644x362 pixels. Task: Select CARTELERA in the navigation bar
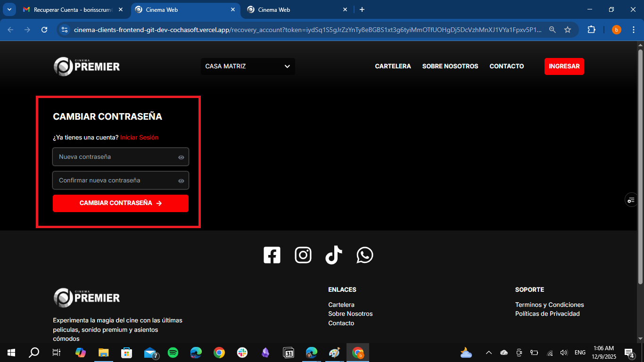(x=393, y=66)
